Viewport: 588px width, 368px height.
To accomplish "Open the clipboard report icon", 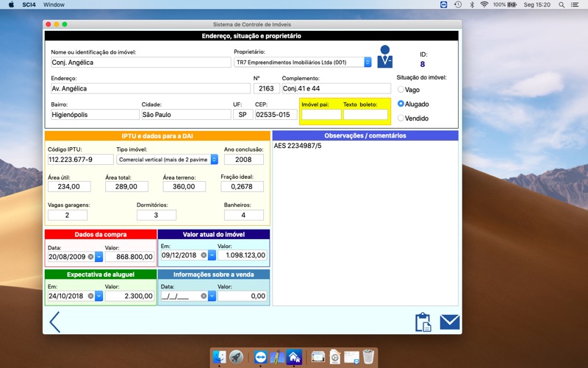I will point(423,322).
